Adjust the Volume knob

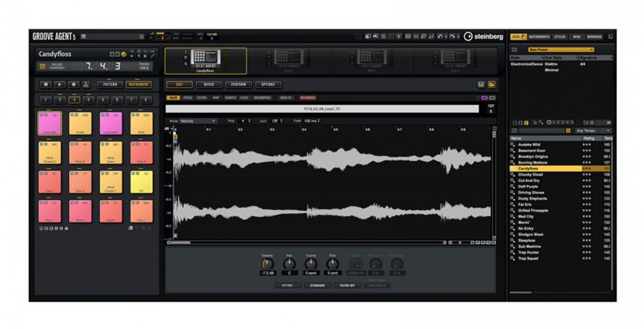coord(267,264)
